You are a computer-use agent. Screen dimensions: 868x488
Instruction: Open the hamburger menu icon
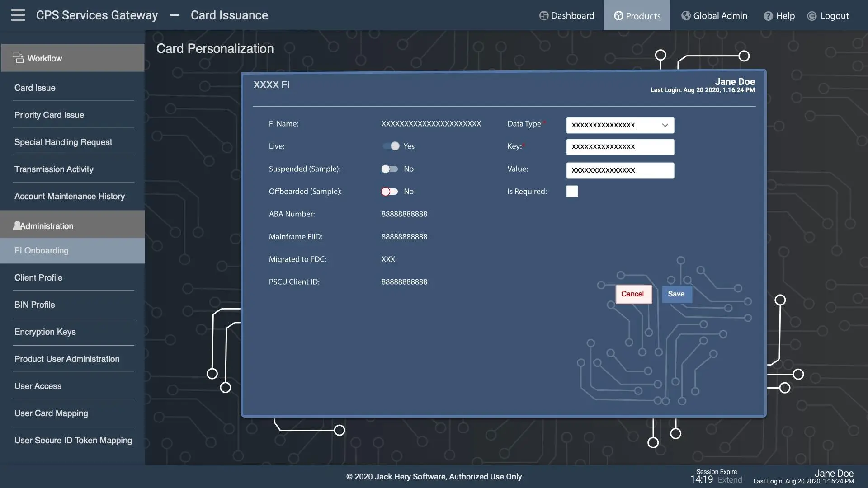(18, 15)
